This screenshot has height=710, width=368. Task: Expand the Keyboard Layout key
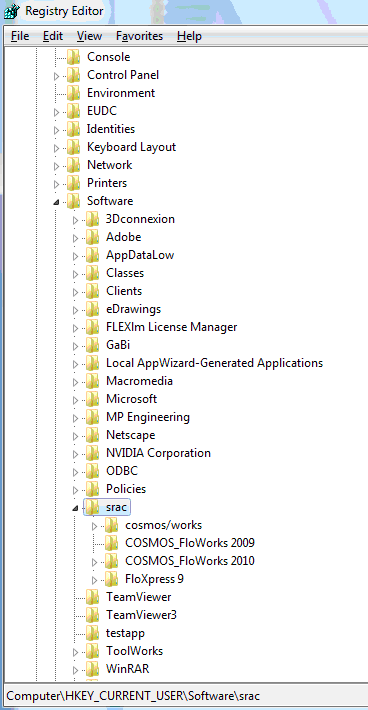click(x=57, y=148)
